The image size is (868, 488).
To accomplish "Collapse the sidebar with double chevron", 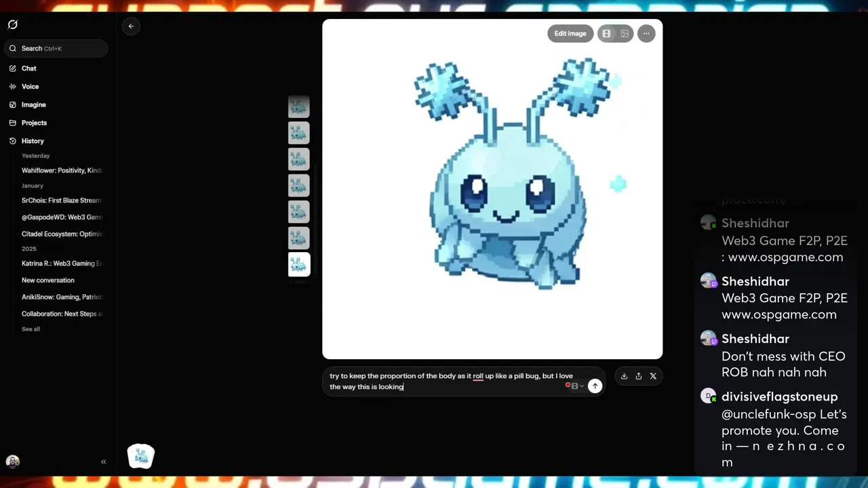I will pyautogui.click(x=104, y=462).
